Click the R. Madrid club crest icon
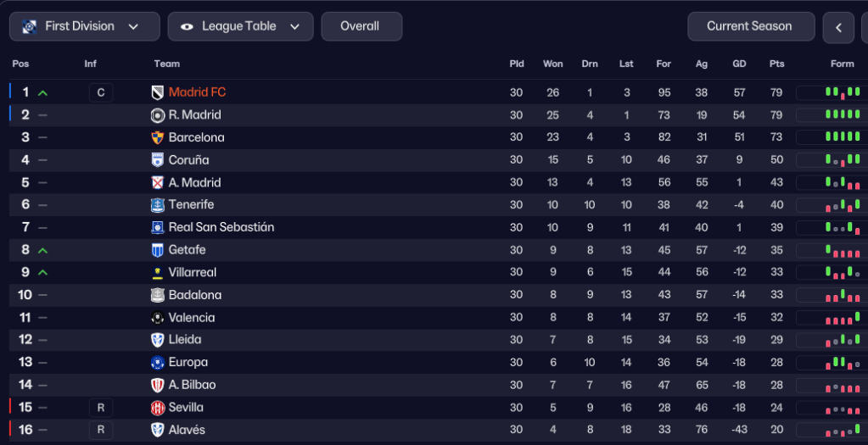The image size is (868, 445). pos(157,115)
